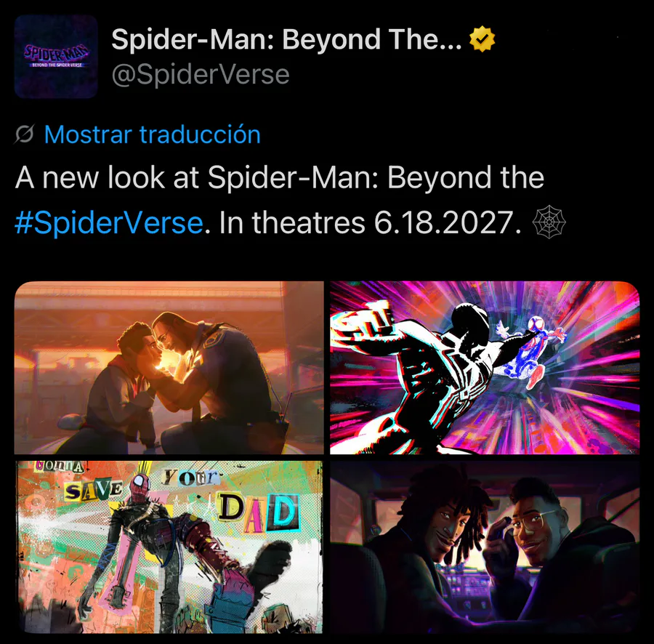Show translation via Mostrar traducción

[153, 134]
